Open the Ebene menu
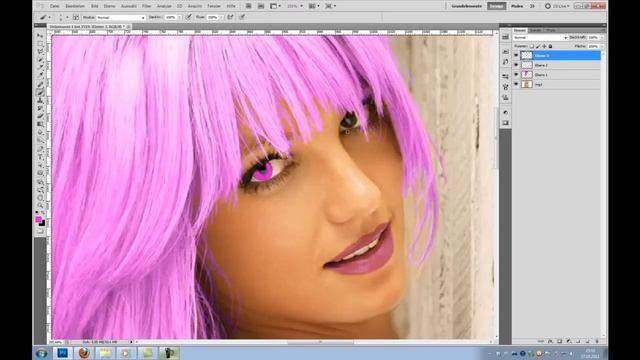This screenshot has width=640, height=360. [x=109, y=6]
